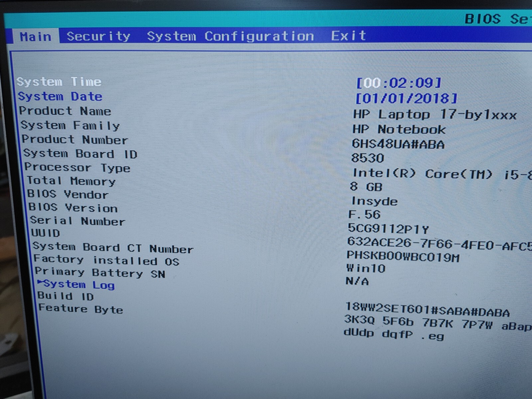The height and width of the screenshot is (399, 532).
Task: Click the UUID label
Action: pos(46,233)
